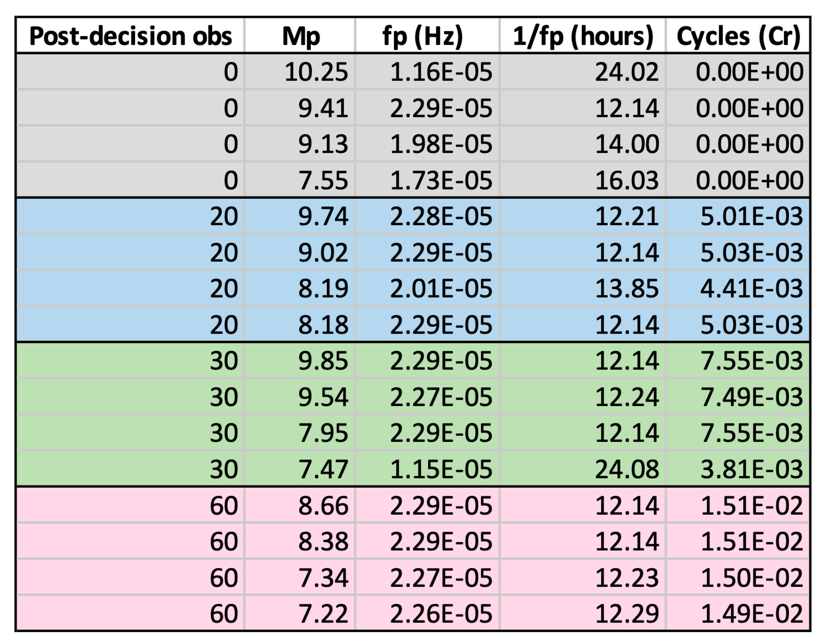Select the cell containing 16.03
The width and height of the screenshot is (822, 644).
pos(627,180)
